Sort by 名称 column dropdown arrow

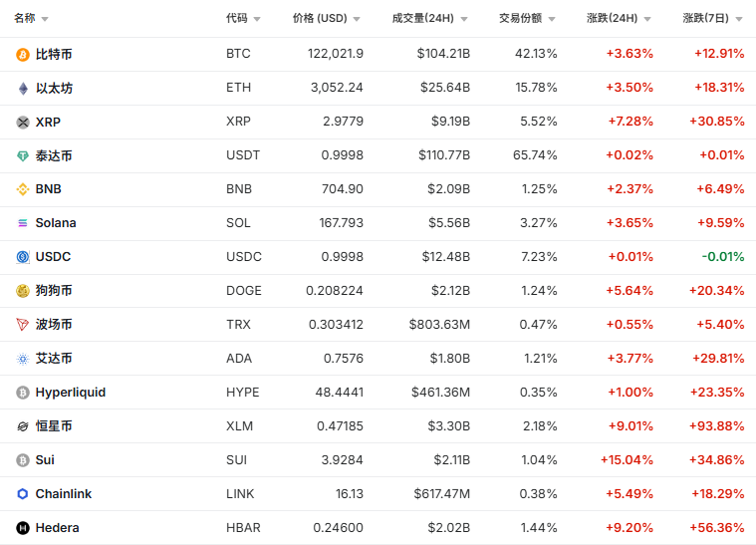point(45,19)
